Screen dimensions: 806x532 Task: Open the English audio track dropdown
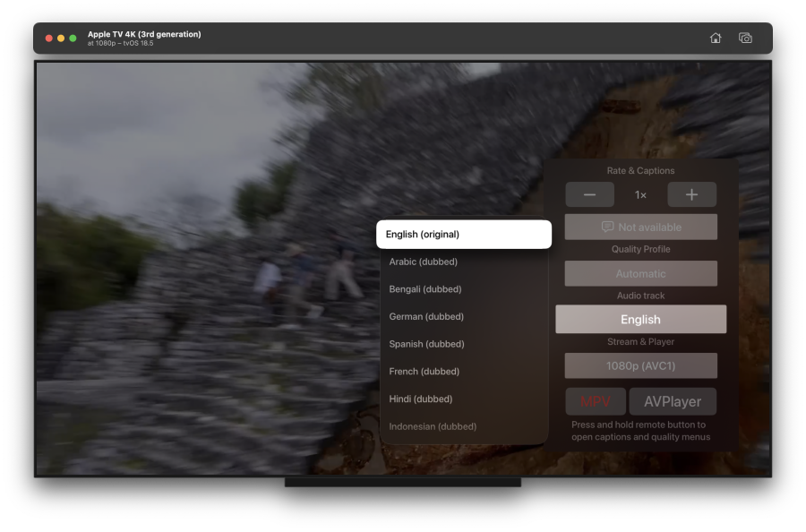[x=640, y=320]
